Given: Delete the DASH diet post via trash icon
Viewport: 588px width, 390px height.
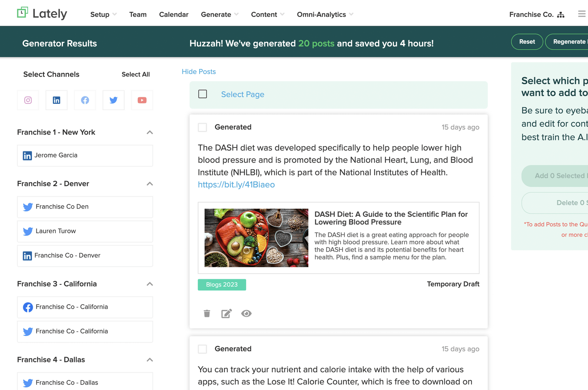Looking at the screenshot, I should 207,313.
